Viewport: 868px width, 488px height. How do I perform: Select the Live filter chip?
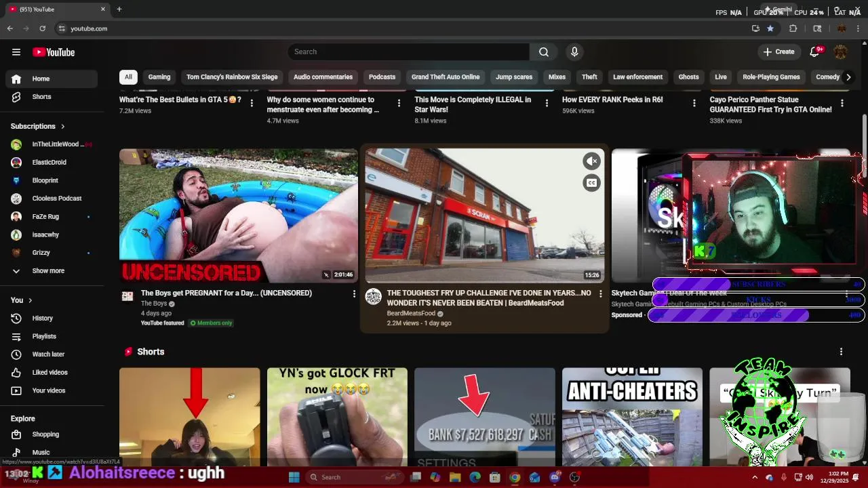point(721,77)
